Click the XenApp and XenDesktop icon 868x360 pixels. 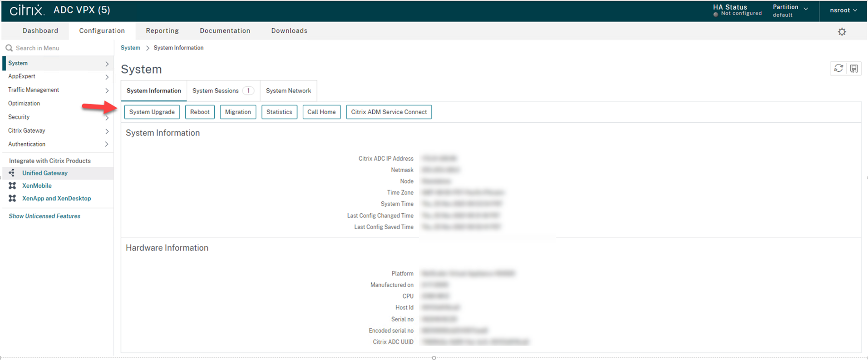click(12, 198)
